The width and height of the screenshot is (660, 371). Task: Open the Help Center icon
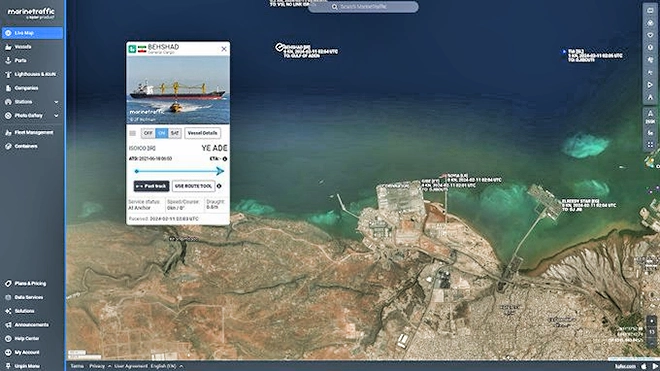(x=8, y=339)
